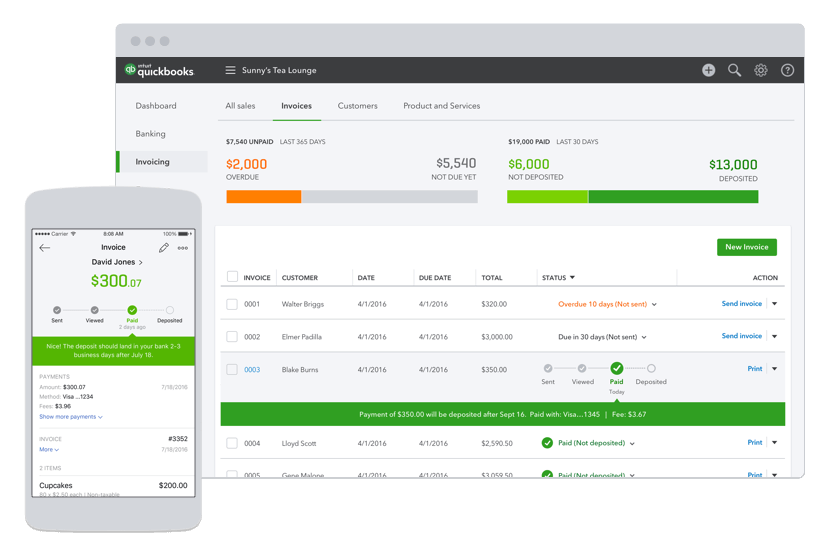Switch to Customers tab
Screen dimensions: 818x547
coord(357,106)
